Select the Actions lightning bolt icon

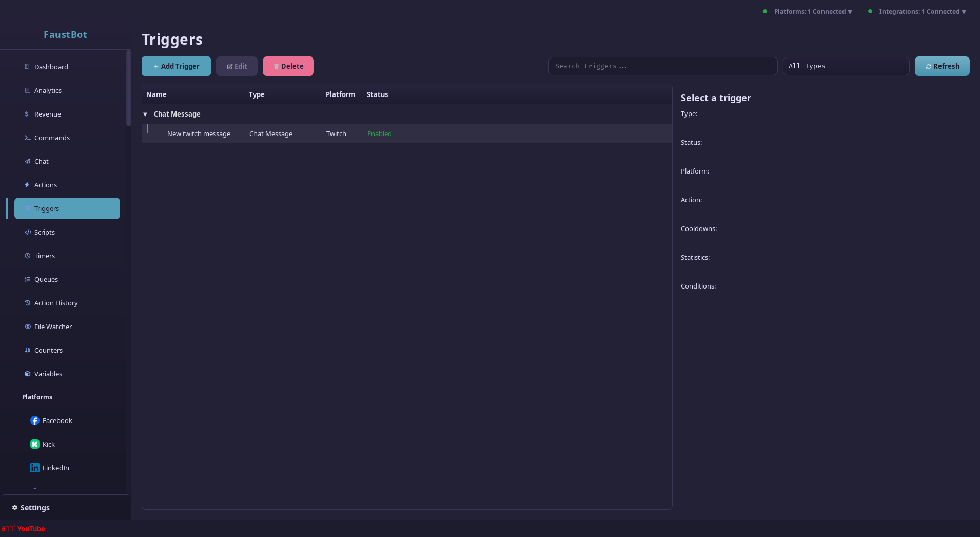pyautogui.click(x=27, y=185)
